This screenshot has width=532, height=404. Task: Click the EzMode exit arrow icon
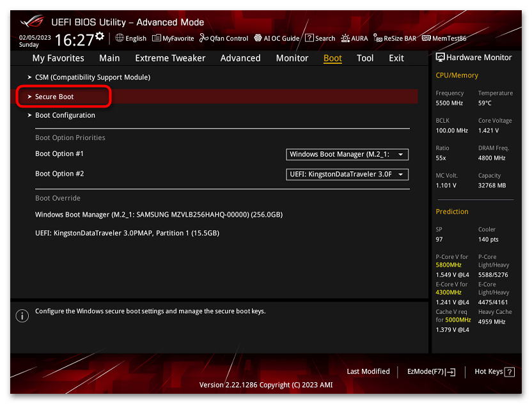tap(451, 372)
